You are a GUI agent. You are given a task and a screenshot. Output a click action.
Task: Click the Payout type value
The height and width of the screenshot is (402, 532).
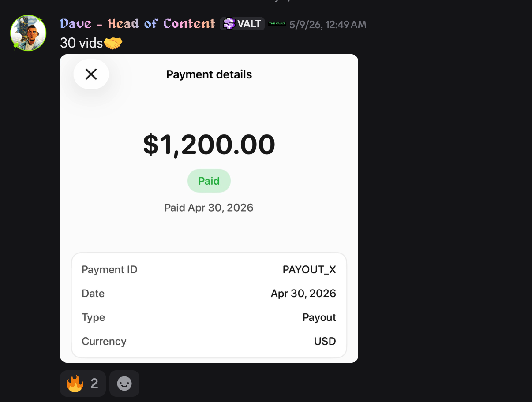point(319,317)
